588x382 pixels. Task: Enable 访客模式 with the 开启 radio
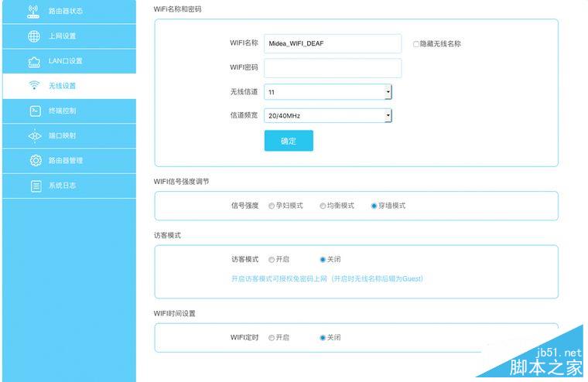272,259
